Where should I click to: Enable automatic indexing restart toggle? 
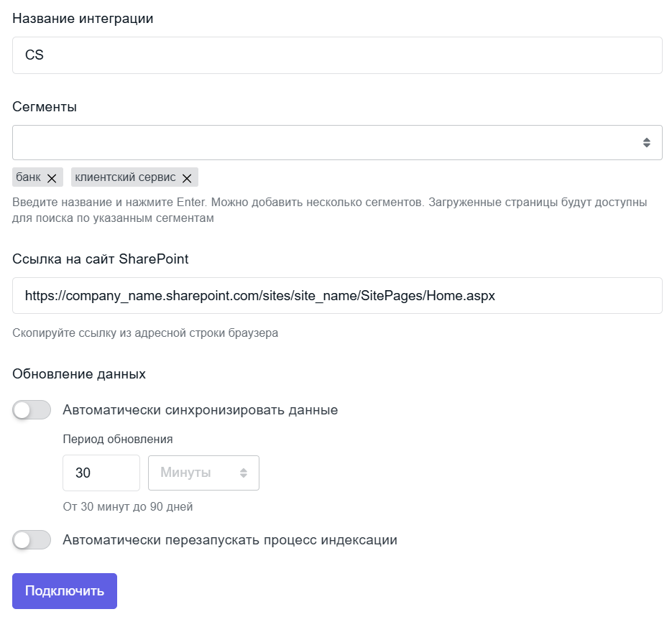(32, 539)
